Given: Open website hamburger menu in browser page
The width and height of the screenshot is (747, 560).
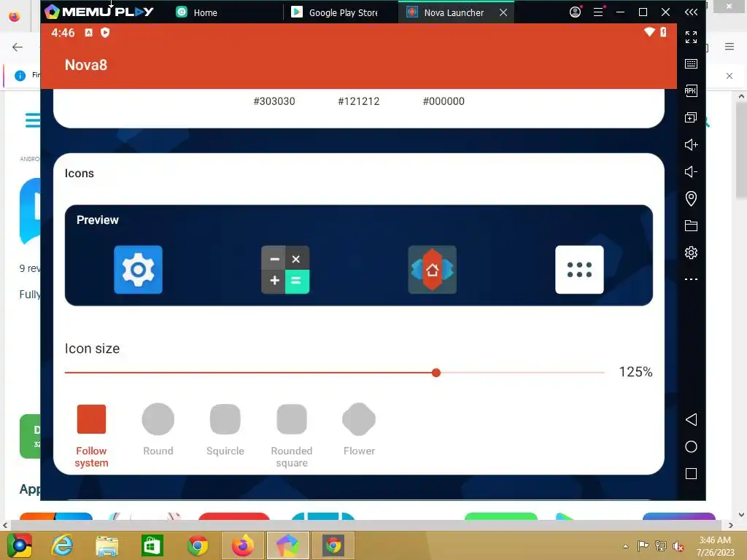Looking at the screenshot, I should [x=32, y=120].
